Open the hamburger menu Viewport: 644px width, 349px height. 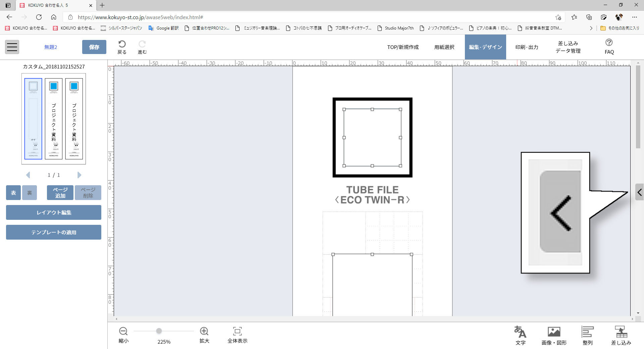pos(12,47)
